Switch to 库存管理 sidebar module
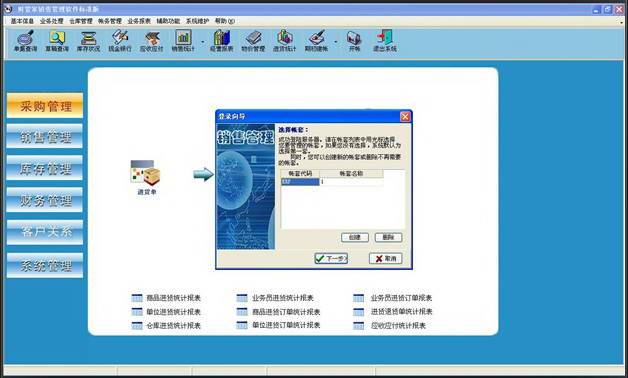Image resolution: width=628 pixels, height=378 pixels. coord(45,168)
